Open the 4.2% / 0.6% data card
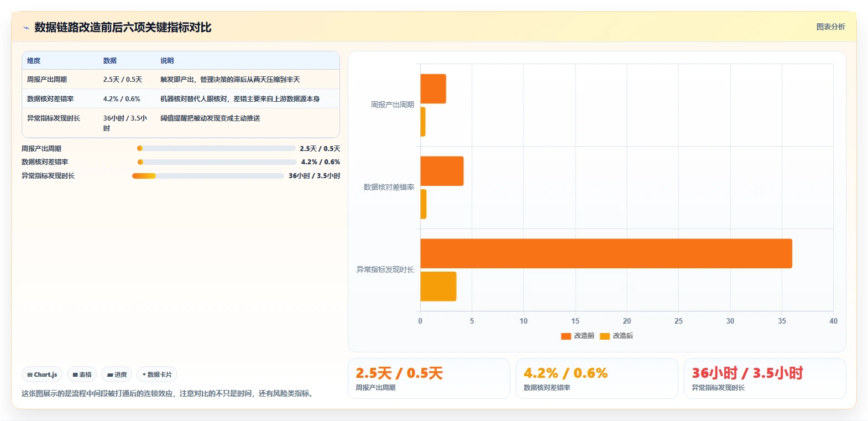The image size is (868, 421). 597,378
